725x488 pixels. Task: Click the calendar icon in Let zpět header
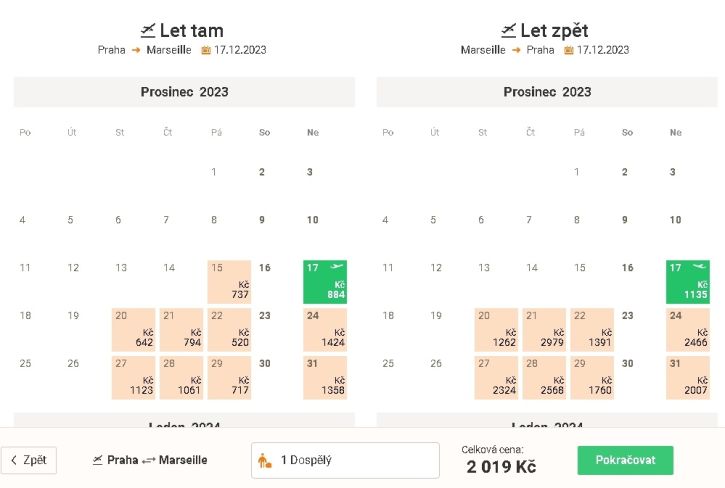coord(569,50)
